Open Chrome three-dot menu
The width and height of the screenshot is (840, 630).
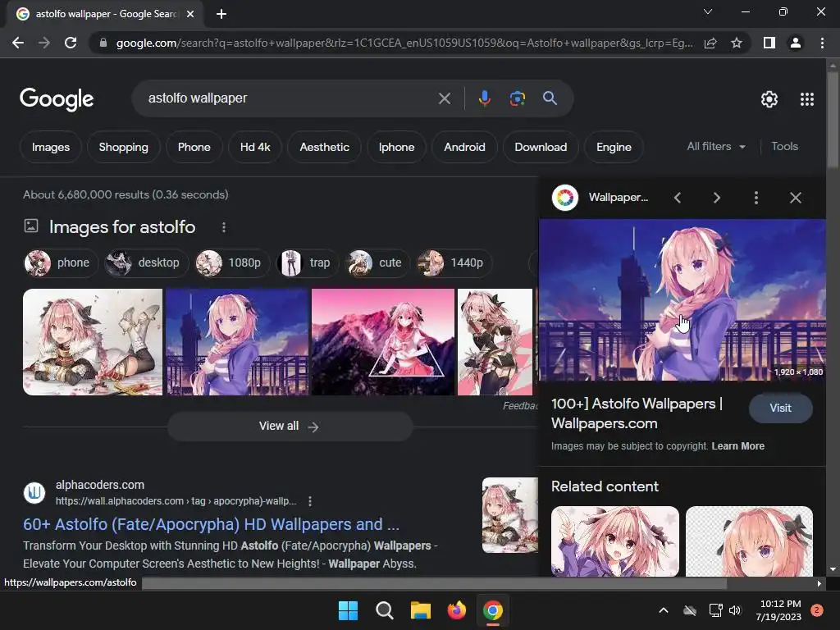pyautogui.click(x=822, y=43)
